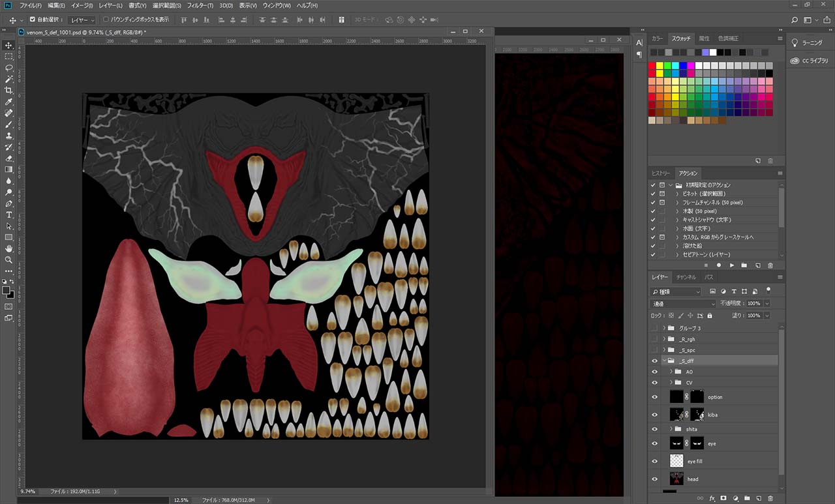Switch to the '属性' tab
Image resolution: width=835 pixels, height=504 pixels.
pos(704,38)
